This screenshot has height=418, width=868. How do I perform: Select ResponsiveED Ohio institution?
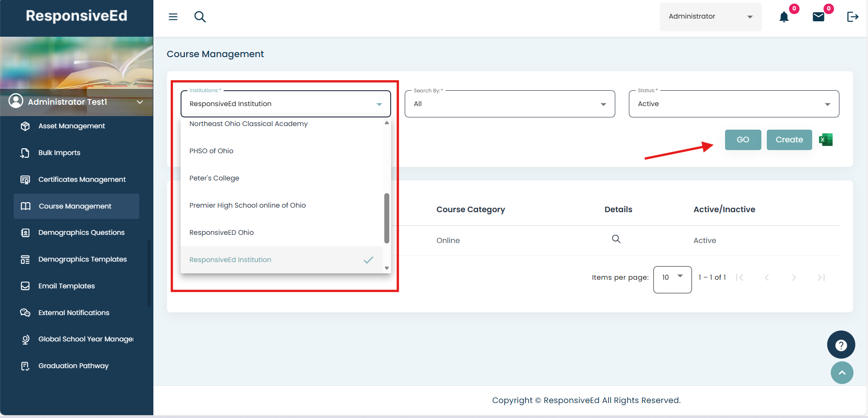coord(221,233)
